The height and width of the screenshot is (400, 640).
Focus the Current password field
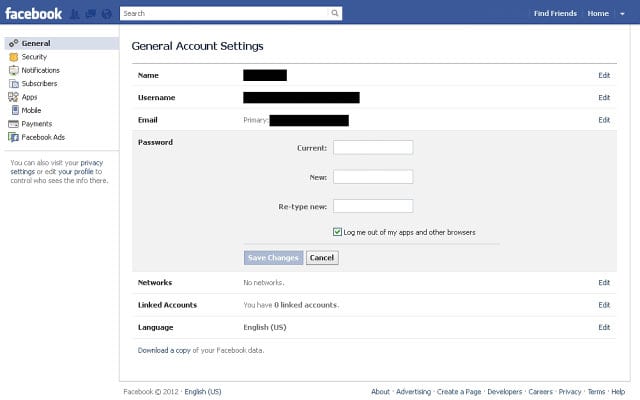373,147
